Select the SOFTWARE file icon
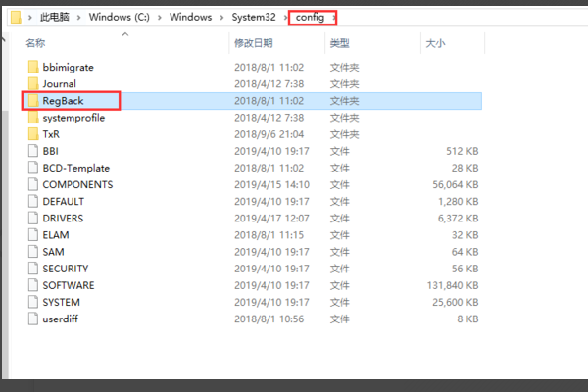This screenshot has width=588, height=392. 33,284
